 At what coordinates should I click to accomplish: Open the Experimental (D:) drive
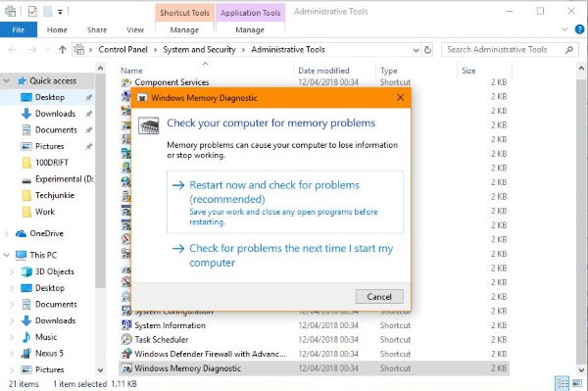[x=64, y=178]
